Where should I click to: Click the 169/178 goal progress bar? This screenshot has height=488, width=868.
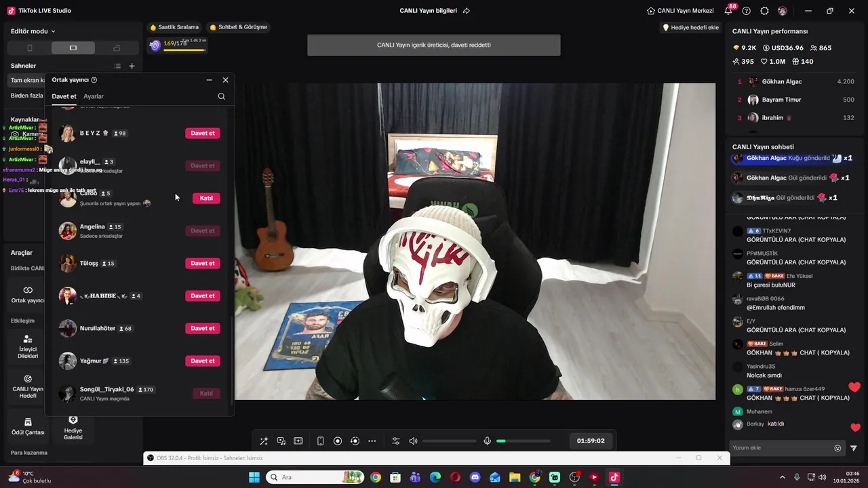click(x=178, y=45)
